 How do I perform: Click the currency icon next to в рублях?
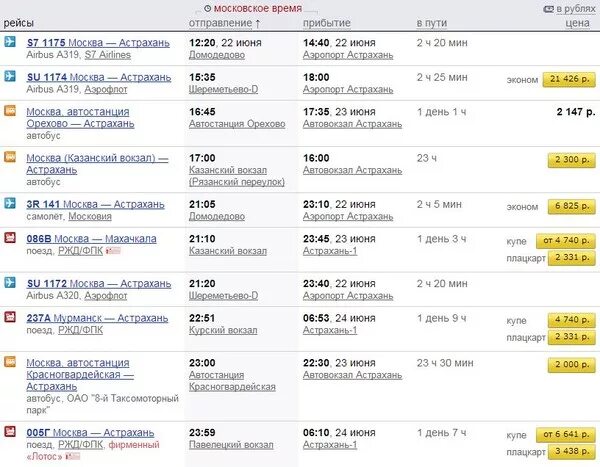pyautogui.click(x=549, y=9)
